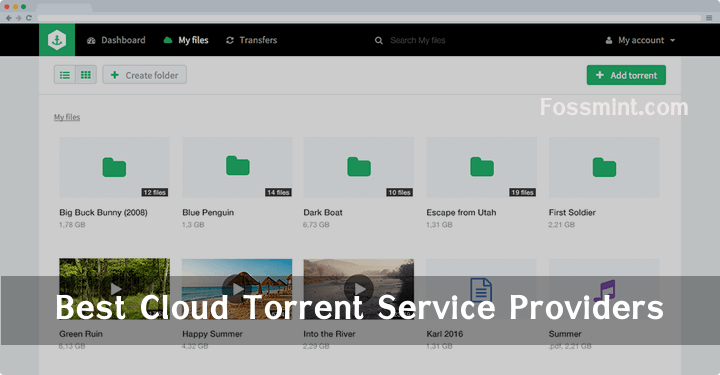Open the First Soldier folder icon
This screenshot has width=720, height=375.
(604, 167)
